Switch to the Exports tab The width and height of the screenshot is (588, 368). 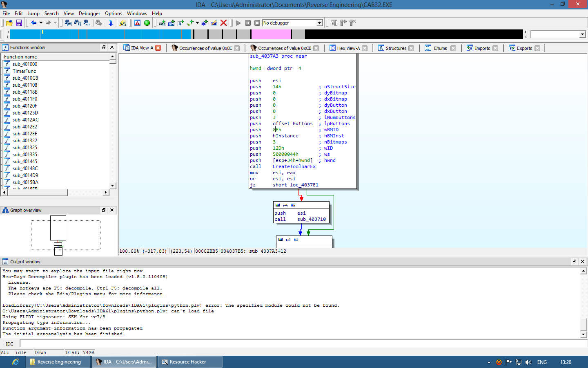point(524,48)
